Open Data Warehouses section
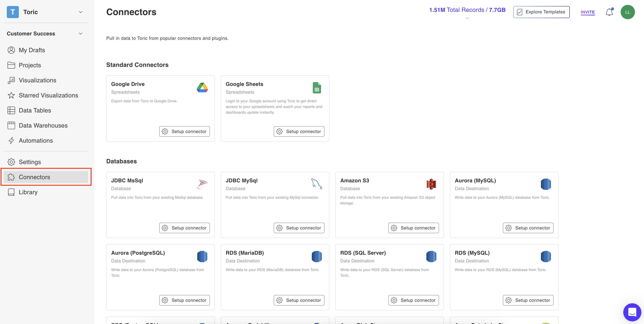Image resolution: width=644 pixels, height=324 pixels. (x=46, y=125)
